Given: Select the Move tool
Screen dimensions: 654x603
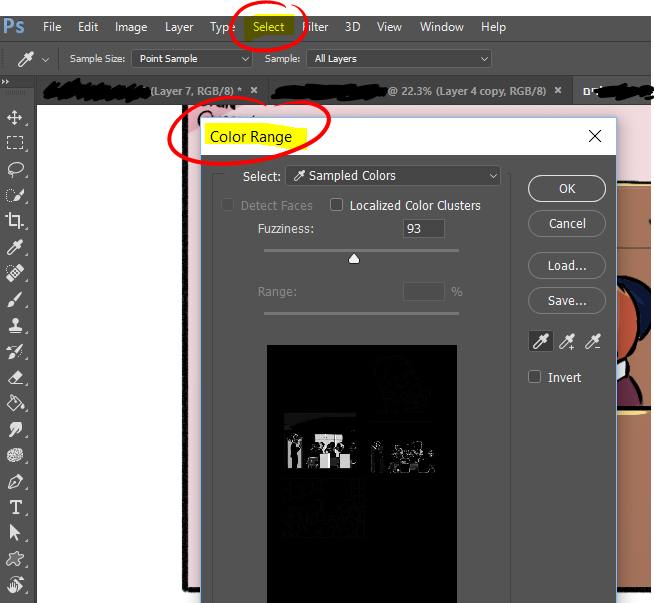Looking at the screenshot, I should (x=15, y=118).
